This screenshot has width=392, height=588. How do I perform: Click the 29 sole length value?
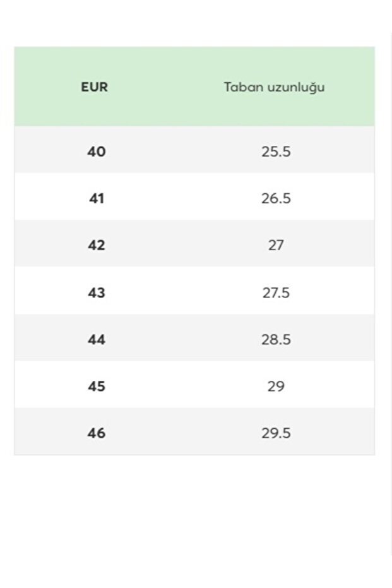(x=276, y=386)
